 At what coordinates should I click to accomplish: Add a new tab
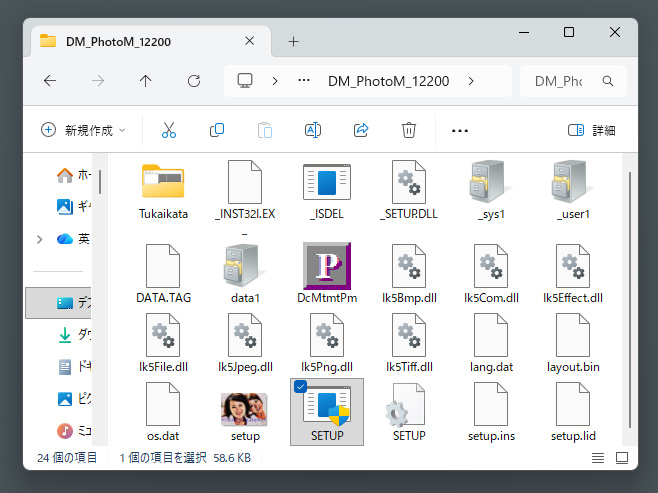[x=293, y=41]
